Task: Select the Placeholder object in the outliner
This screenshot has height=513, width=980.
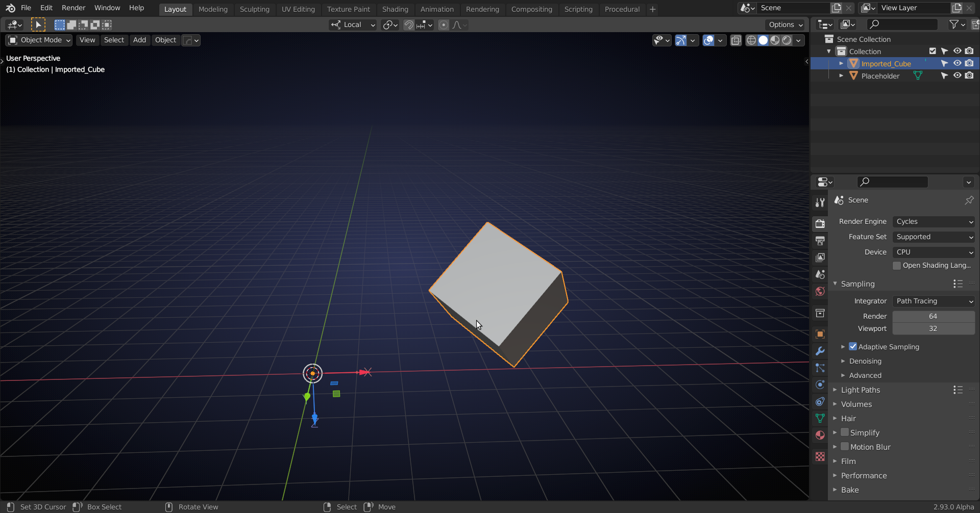Action: point(880,76)
